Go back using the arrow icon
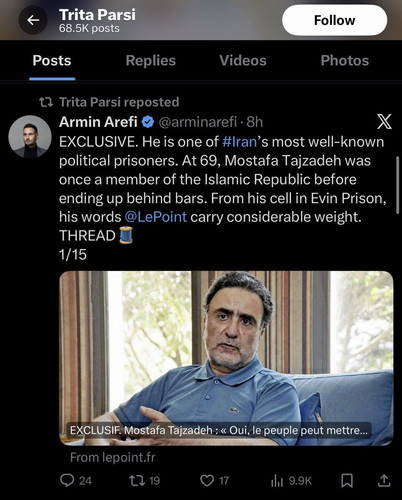 [33, 20]
